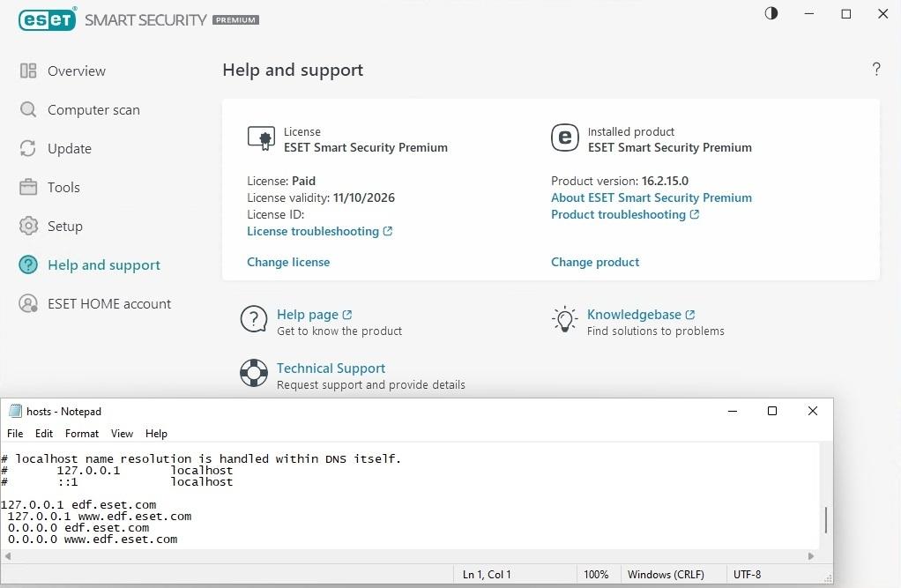Open the Notepad Edit menu
The width and height of the screenshot is (901, 588).
click(44, 434)
